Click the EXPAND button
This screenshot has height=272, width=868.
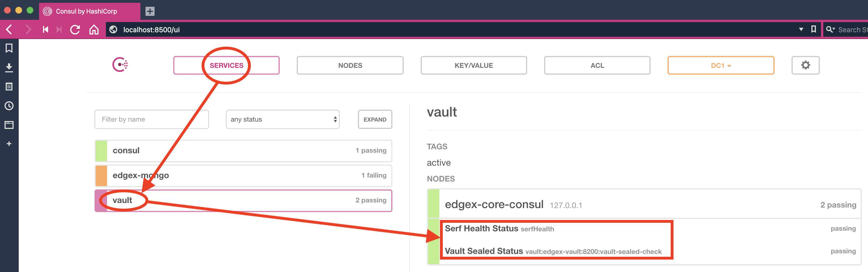click(375, 119)
